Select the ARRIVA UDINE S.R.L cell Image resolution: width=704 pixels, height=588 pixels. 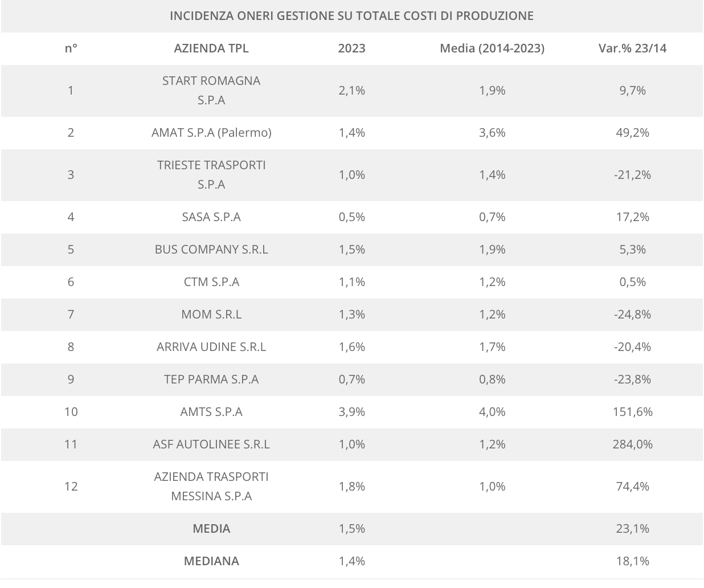[211, 346]
